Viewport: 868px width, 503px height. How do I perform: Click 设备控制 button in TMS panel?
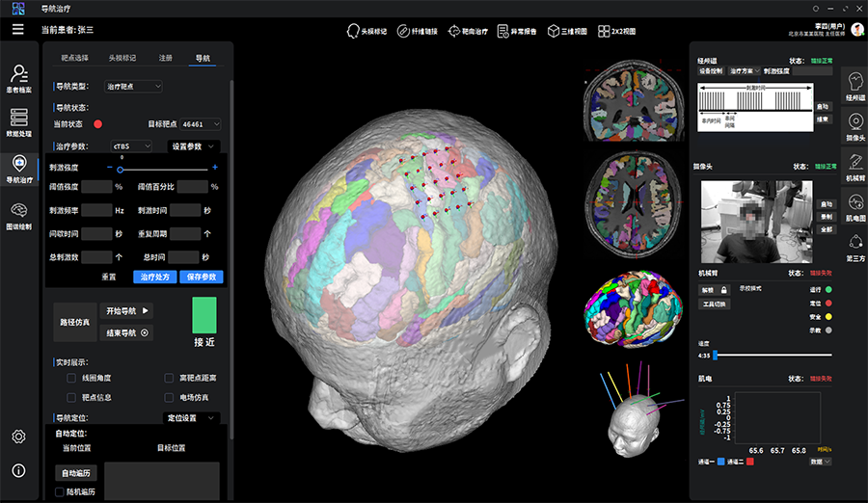coord(711,71)
